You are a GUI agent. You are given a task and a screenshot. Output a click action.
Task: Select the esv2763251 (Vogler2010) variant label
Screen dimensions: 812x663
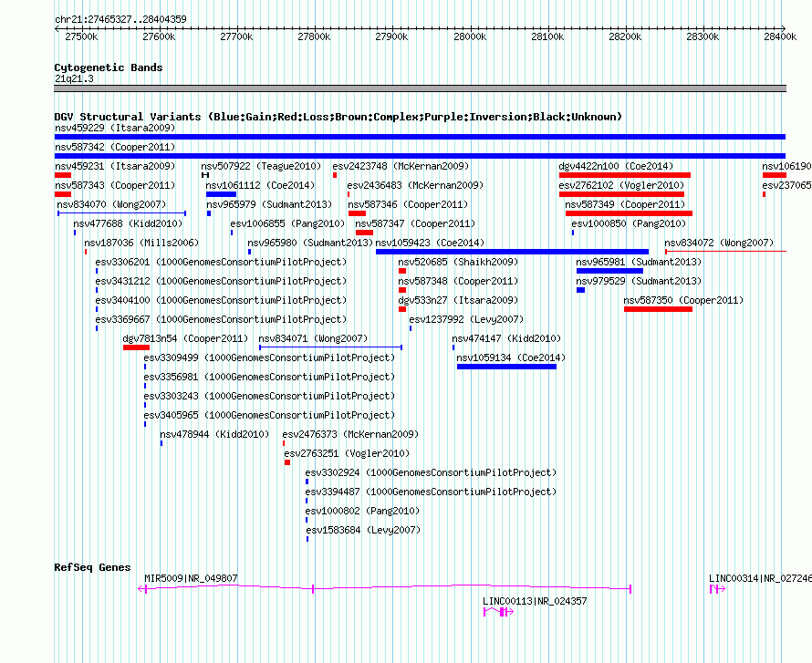(347, 453)
